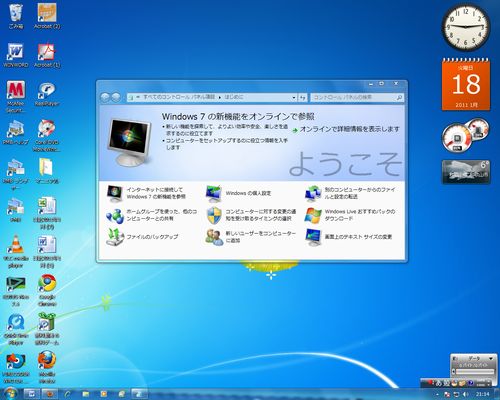
Task: Select the Word document icon below the VLC row
Action: pyautogui.click(x=47, y=252)
